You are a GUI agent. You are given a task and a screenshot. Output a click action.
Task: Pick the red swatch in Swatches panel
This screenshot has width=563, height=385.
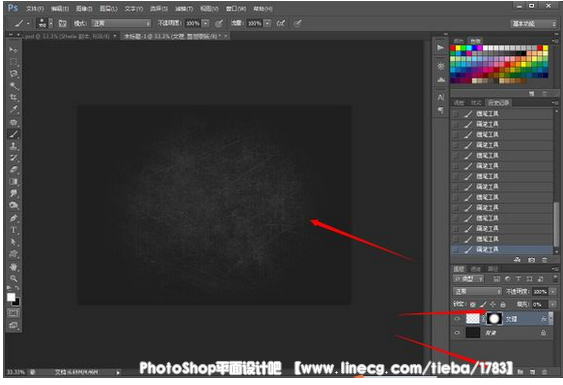coord(453,48)
